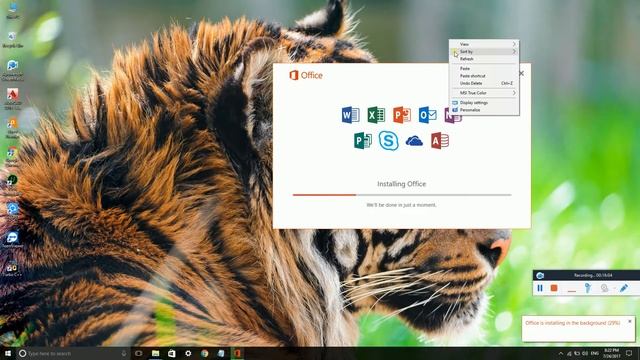Click the Recycle Bin desktop icon

(13, 40)
